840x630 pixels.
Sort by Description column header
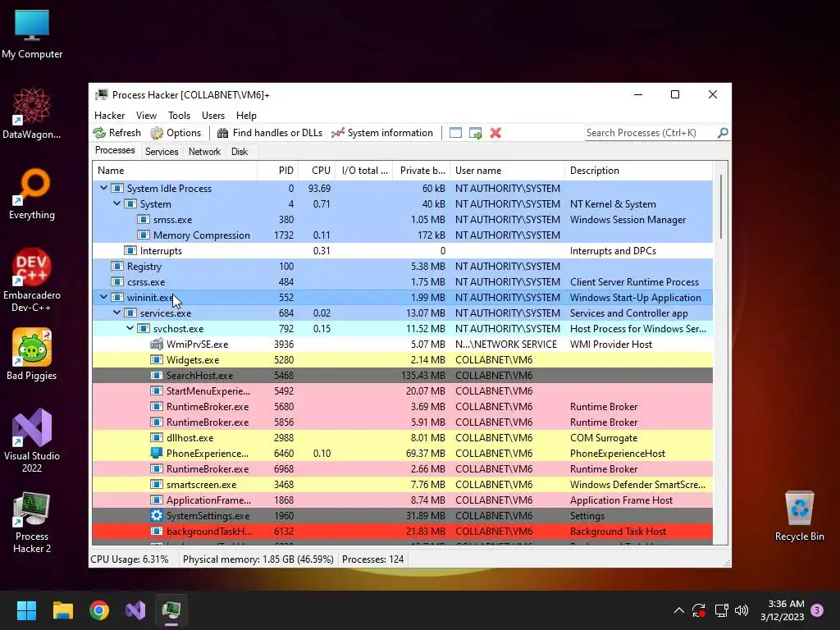tap(638, 171)
